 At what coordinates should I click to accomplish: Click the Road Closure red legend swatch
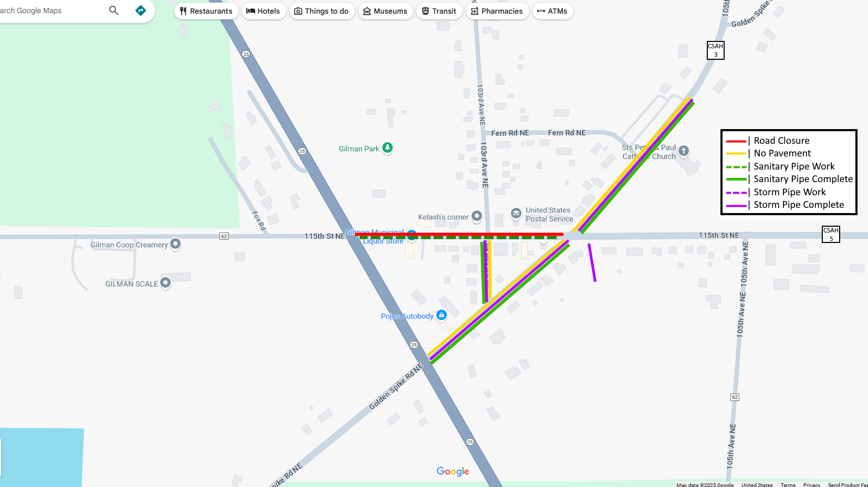point(736,141)
